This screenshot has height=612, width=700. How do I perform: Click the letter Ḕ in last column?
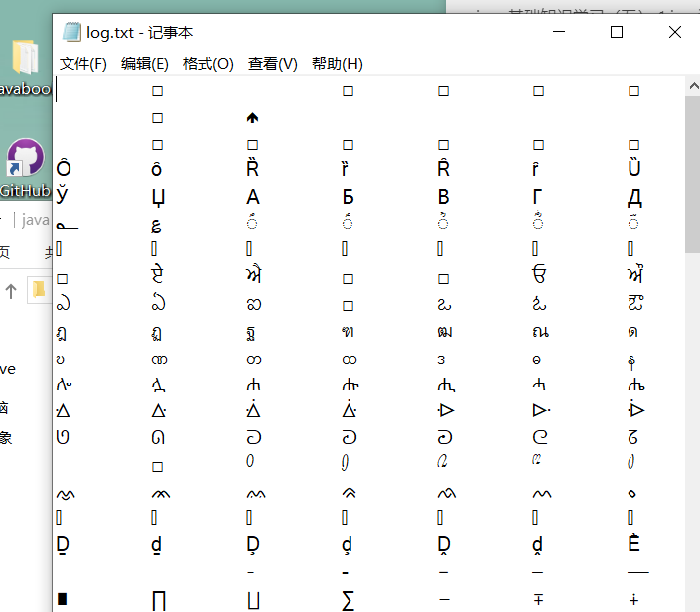click(x=633, y=542)
